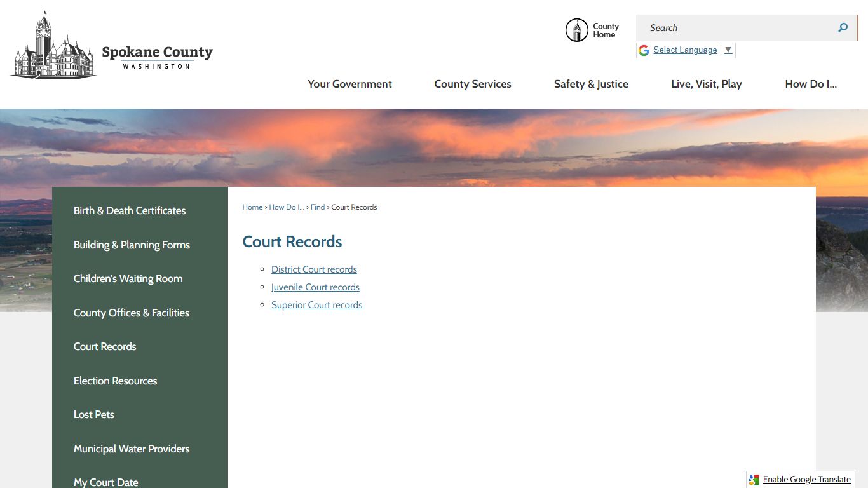
Task: Click Find in the breadcrumb
Action: point(318,207)
